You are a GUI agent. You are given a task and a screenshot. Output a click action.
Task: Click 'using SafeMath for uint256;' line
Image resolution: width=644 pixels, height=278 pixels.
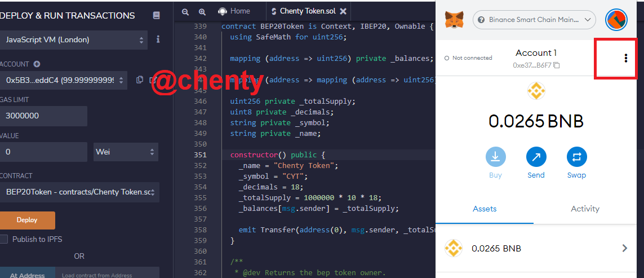[288, 37]
